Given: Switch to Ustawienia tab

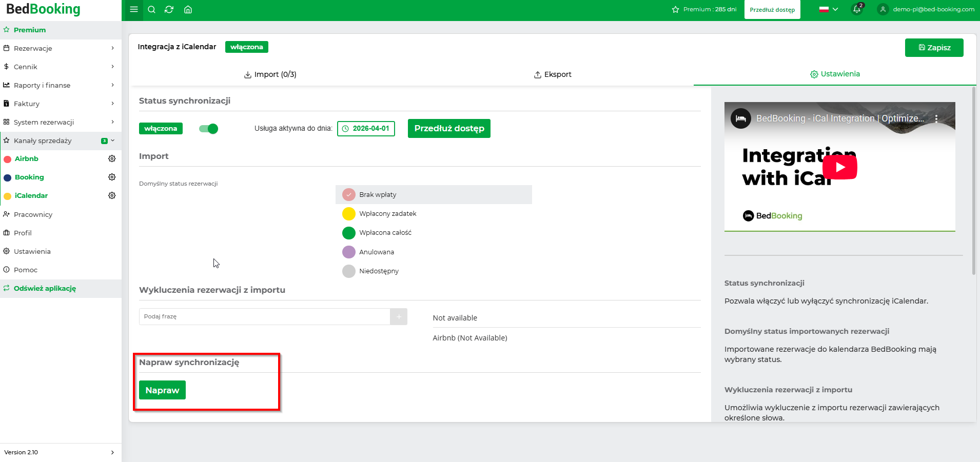Looking at the screenshot, I should [835, 74].
